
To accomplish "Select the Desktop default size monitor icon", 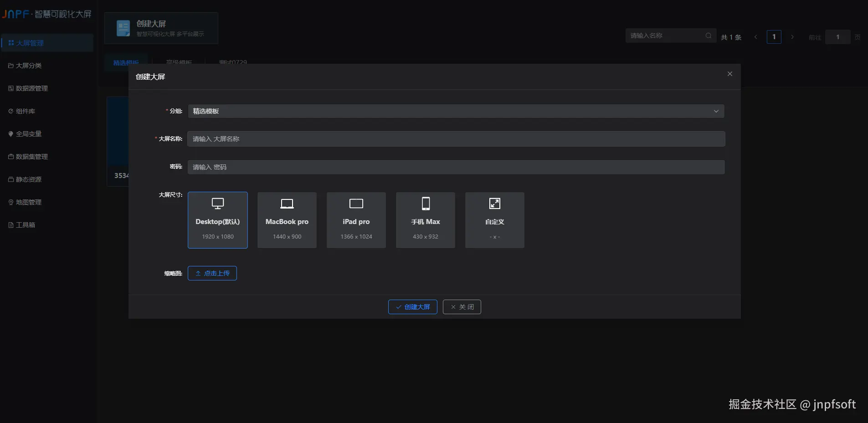I will point(218,204).
